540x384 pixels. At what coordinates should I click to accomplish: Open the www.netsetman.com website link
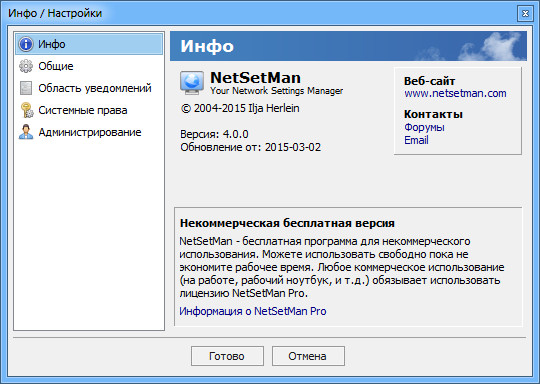tap(455, 93)
